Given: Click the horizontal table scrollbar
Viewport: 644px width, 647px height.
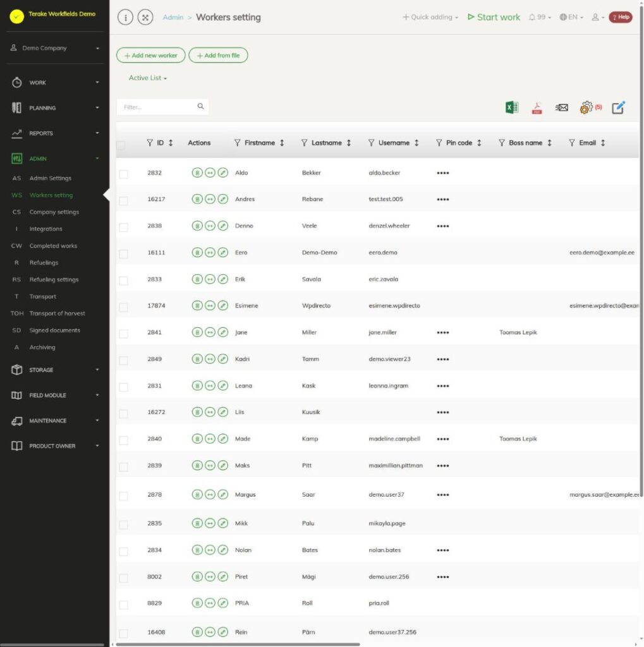Looking at the screenshot, I should click(238, 644).
